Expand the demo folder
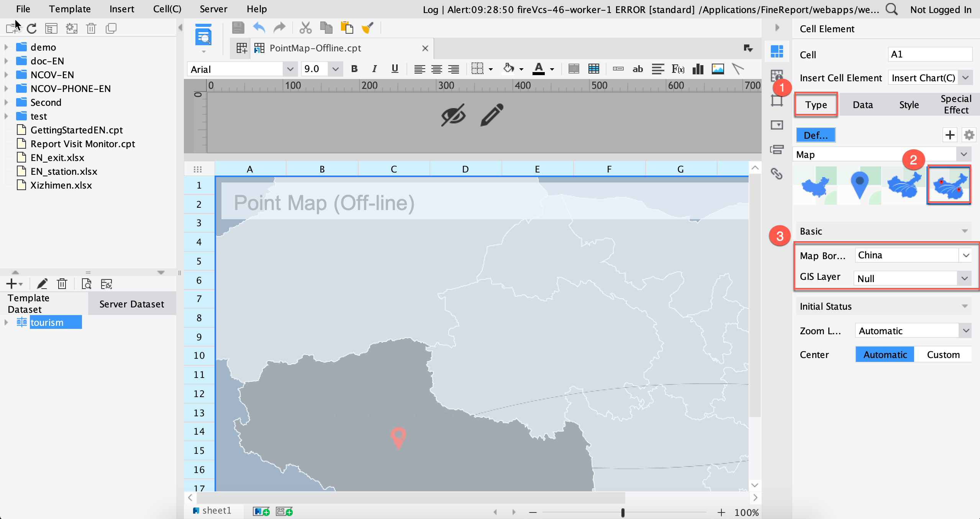 point(6,47)
